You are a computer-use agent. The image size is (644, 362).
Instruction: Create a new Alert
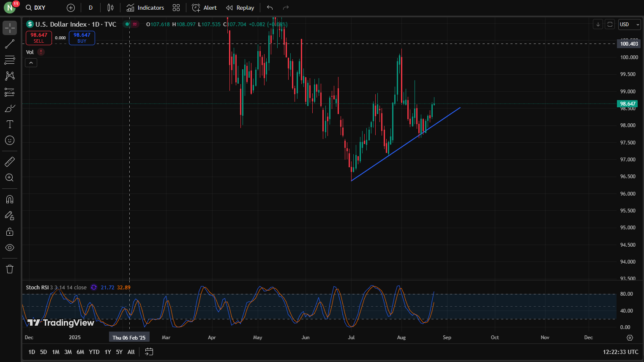(204, 8)
